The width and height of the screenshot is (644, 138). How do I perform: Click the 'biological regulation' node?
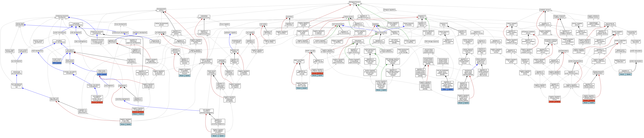point(389,10)
